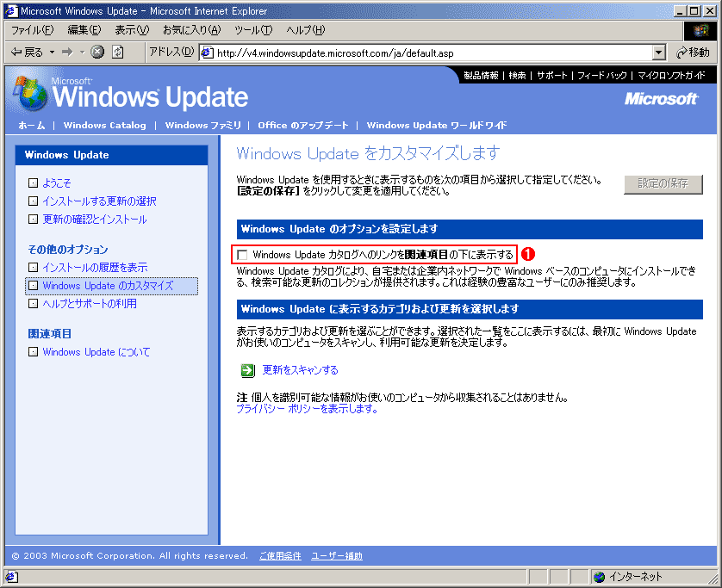
Task: Open Windows Update ワールドワイド link
Action: pyautogui.click(x=437, y=125)
